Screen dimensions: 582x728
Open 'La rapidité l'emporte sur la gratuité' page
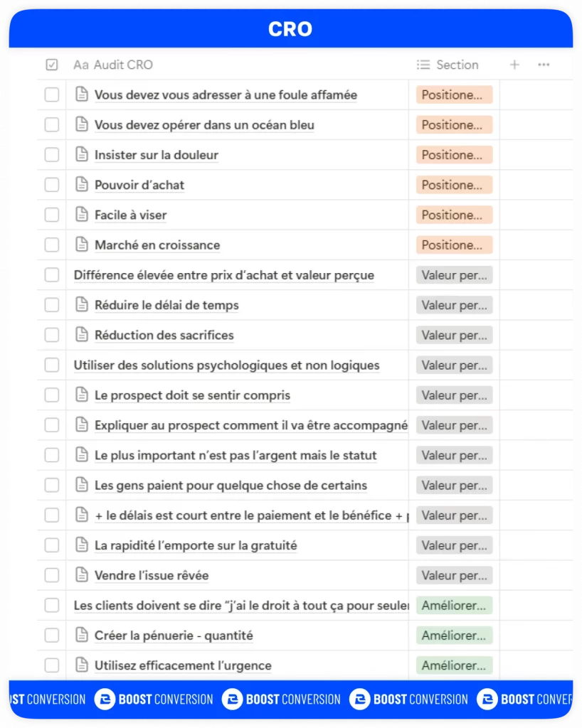point(196,545)
